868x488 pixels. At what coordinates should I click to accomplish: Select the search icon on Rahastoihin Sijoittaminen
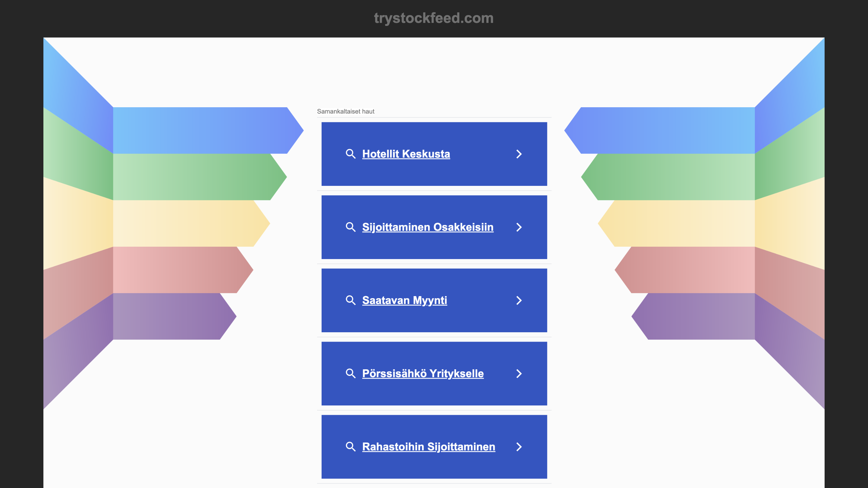(351, 446)
